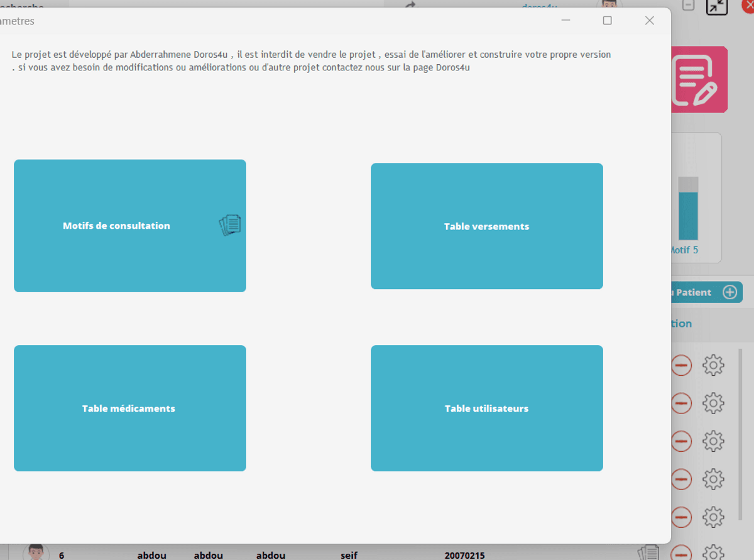754x560 pixels.
Task: Click the second row's gear settings icon
Action: [713, 404]
